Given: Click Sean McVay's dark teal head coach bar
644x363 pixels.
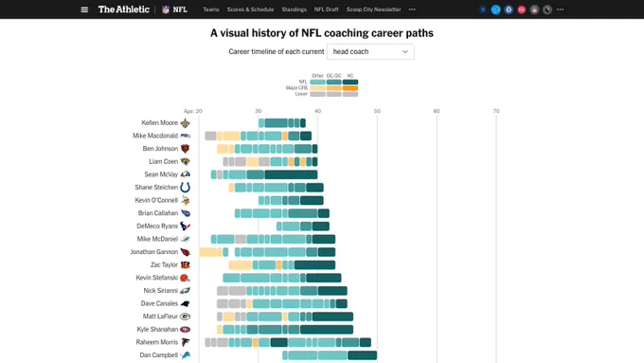Looking at the screenshot, I should 291,174.
